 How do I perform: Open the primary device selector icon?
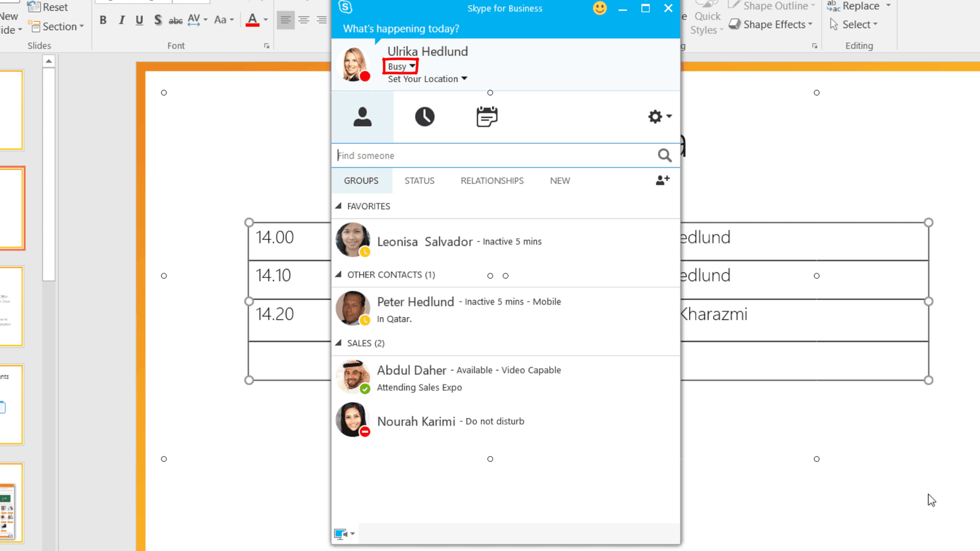(x=341, y=534)
